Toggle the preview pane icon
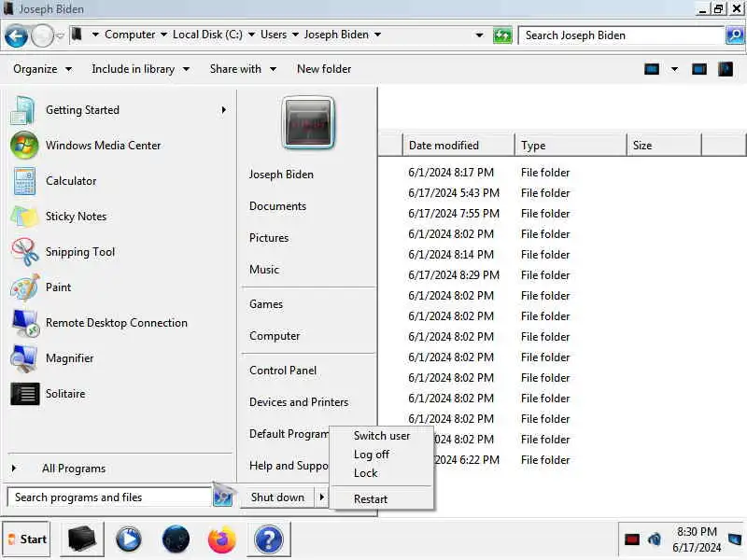The height and width of the screenshot is (560, 747). (698, 69)
